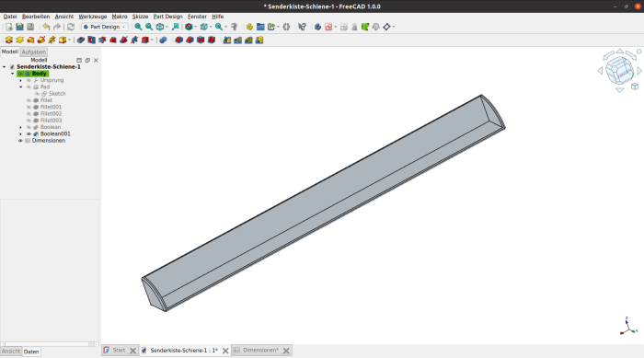Select the Sketch tree item
The width and height of the screenshot is (644, 358).
[x=57, y=94]
